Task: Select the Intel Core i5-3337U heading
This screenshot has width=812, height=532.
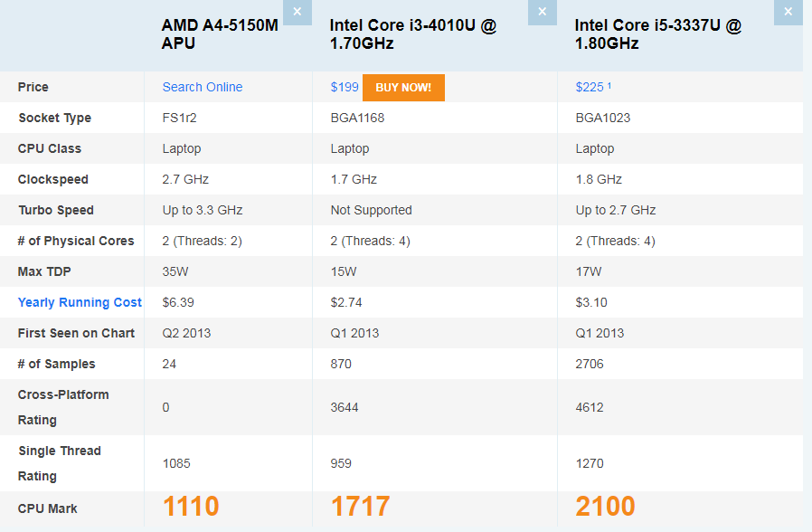Action: click(657, 34)
